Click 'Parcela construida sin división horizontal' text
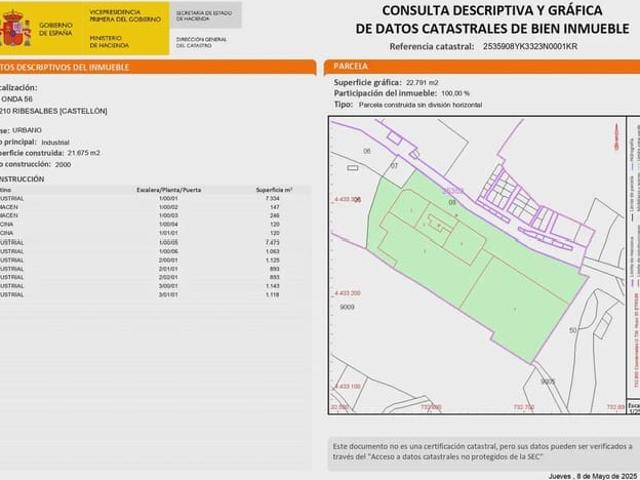 click(420, 105)
